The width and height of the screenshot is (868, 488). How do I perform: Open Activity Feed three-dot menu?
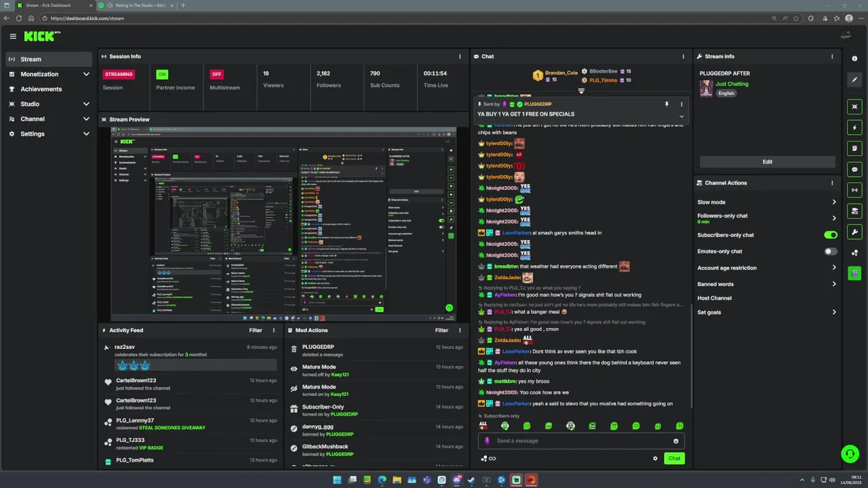click(274, 330)
